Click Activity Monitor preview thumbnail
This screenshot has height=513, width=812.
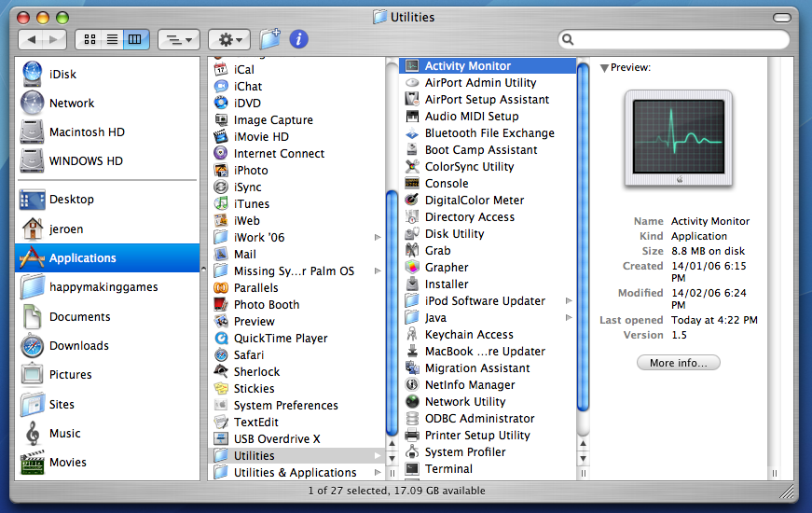(x=679, y=138)
